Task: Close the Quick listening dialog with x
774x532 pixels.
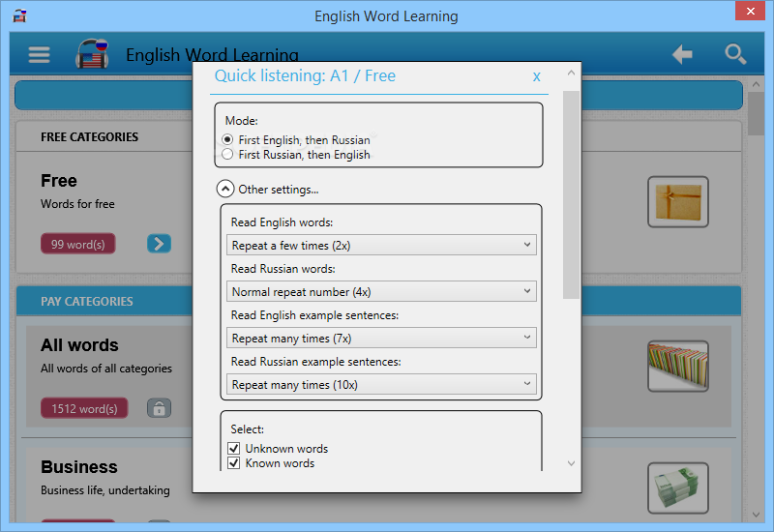Action: (537, 76)
